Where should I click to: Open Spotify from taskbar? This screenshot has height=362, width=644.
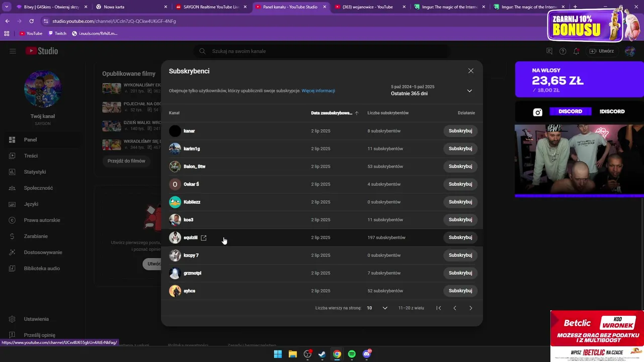[352, 354]
